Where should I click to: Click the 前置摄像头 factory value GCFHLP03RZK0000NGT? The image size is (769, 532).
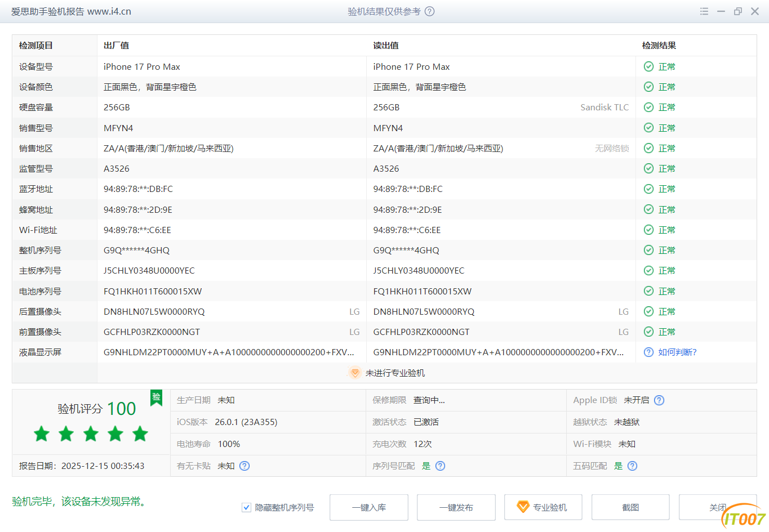pos(152,332)
